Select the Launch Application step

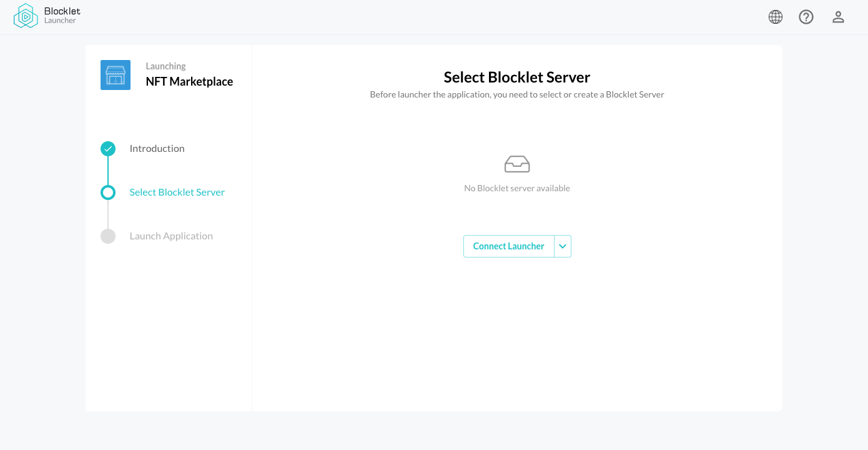point(171,236)
